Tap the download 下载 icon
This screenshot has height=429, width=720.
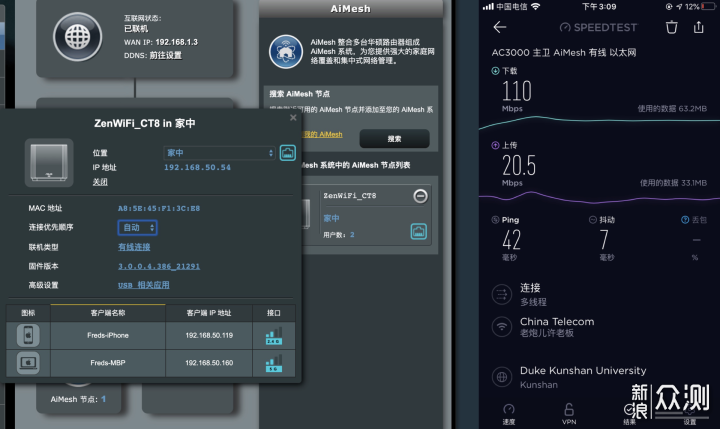495,71
